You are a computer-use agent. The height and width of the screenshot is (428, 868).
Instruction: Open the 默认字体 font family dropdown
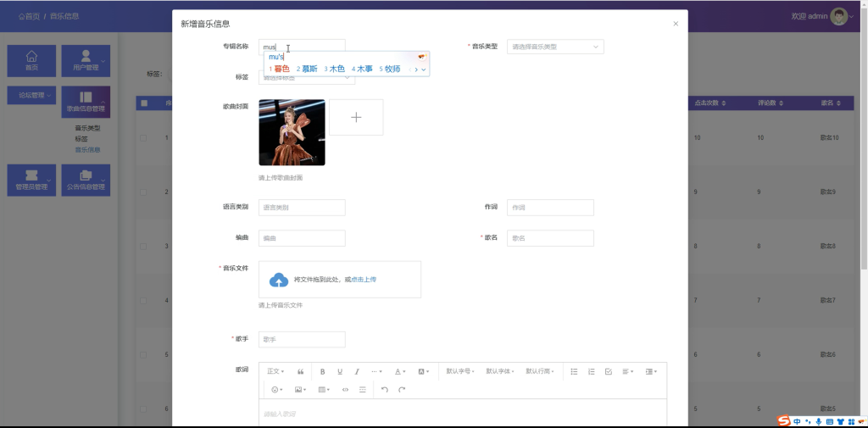tap(500, 371)
